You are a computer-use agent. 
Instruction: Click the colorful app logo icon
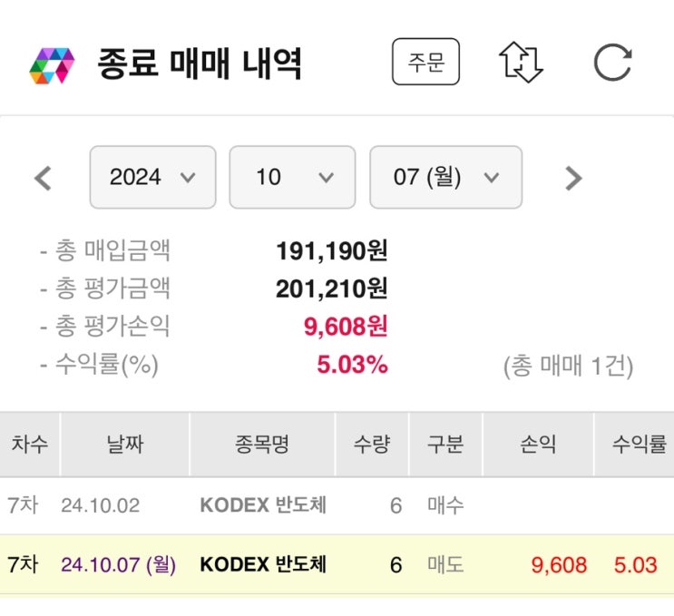pyautogui.click(x=52, y=65)
